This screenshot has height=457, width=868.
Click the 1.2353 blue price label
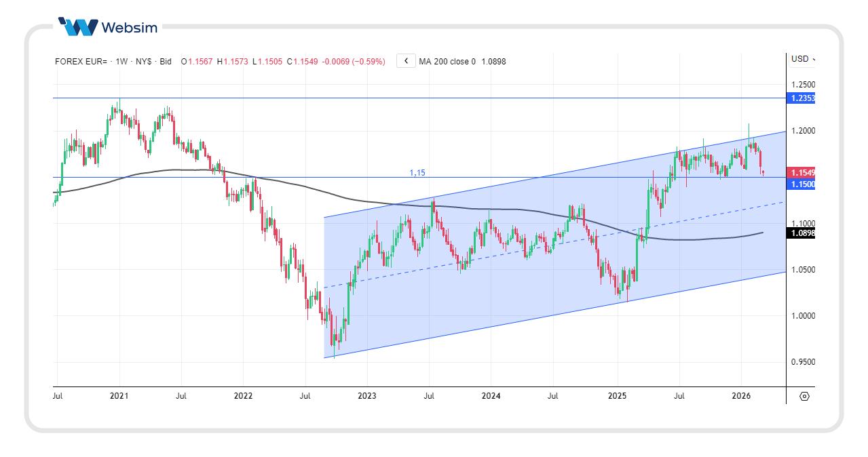(x=802, y=98)
